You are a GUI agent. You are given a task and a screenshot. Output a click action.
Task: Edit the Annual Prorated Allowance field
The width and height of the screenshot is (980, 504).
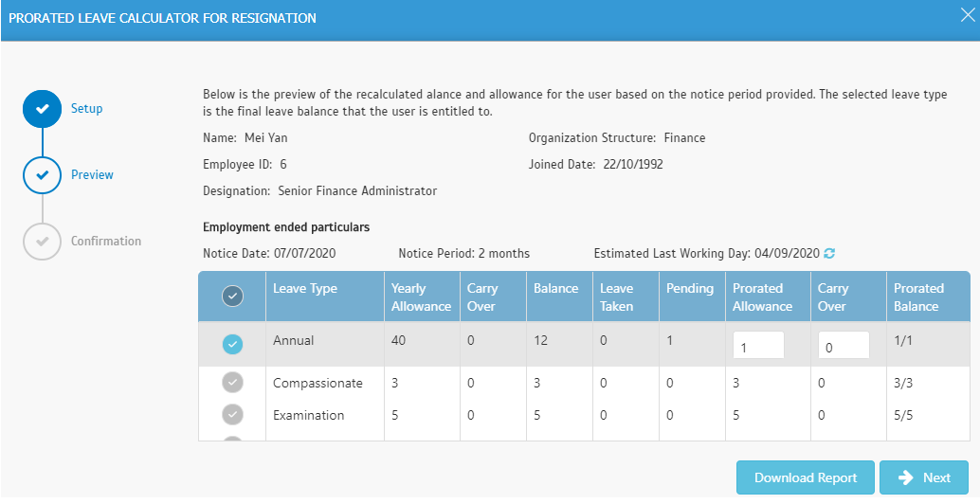click(759, 346)
